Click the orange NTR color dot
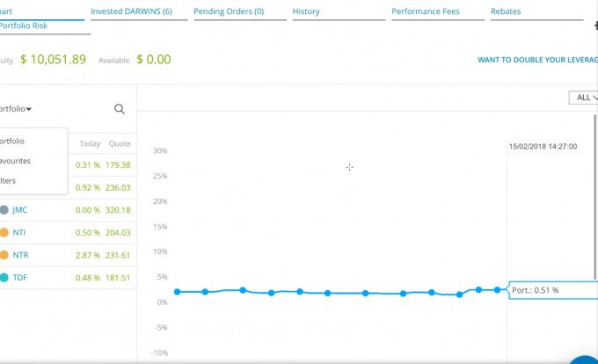Screen dimensions: 598x364 tap(4, 255)
